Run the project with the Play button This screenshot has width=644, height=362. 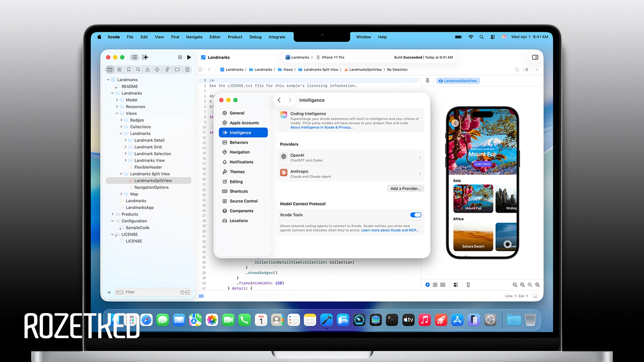(x=189, y=57)
